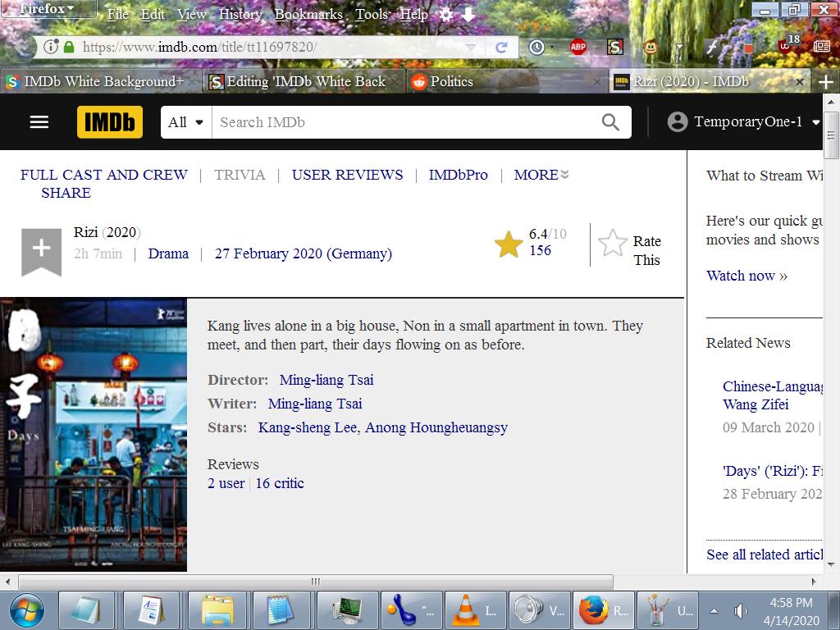
Task: Click into the Search IMDb field
Action: [407, 122]
